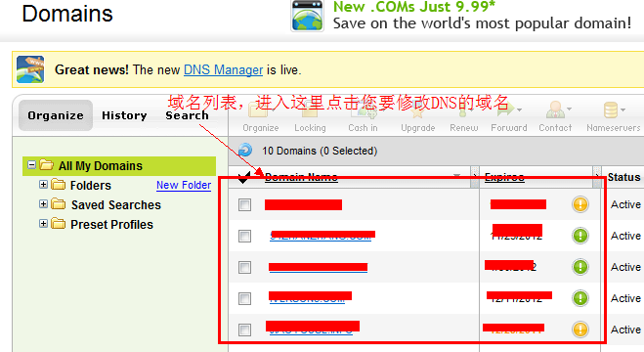This screenshot has width=644, height=352.
Task: Collapse the All My Domains tree node
Action: [x=31, y=165]
